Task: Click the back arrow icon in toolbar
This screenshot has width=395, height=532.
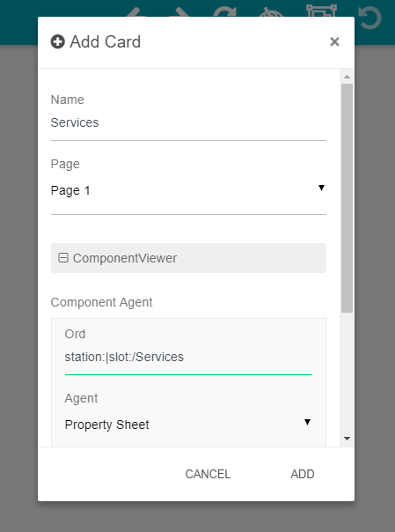Action: (x=136, y=12)
